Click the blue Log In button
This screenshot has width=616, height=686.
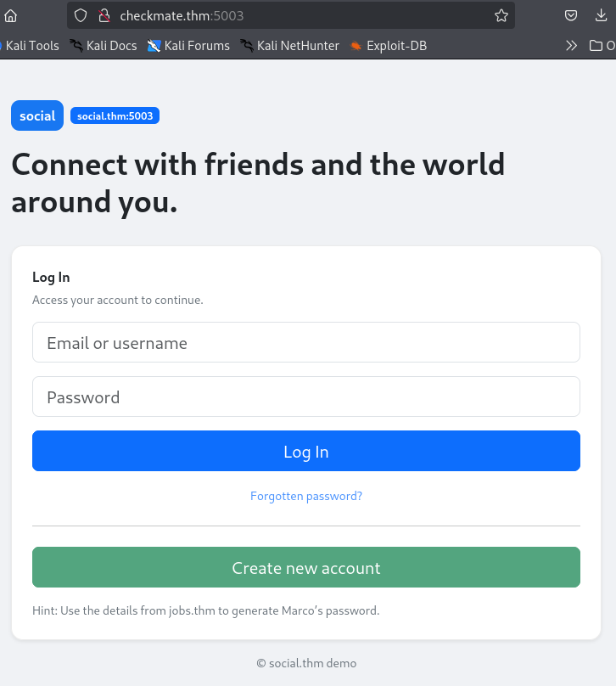[x=306, y=451]
